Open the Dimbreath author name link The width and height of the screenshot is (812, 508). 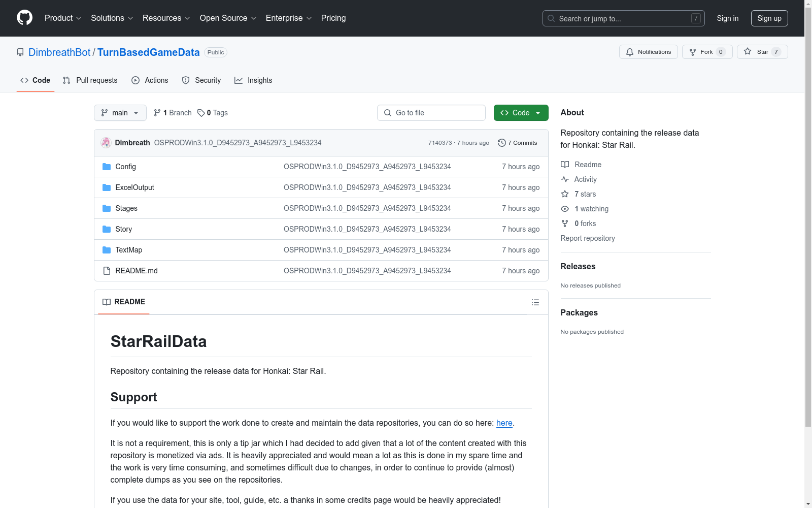(x=132, y=143)
